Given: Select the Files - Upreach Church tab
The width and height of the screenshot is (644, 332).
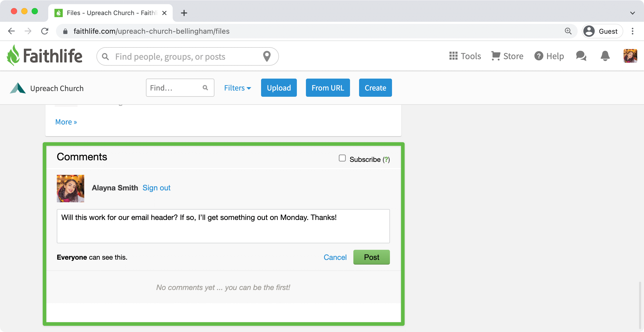Looking at the screenshot, I should tap(110, 13).
